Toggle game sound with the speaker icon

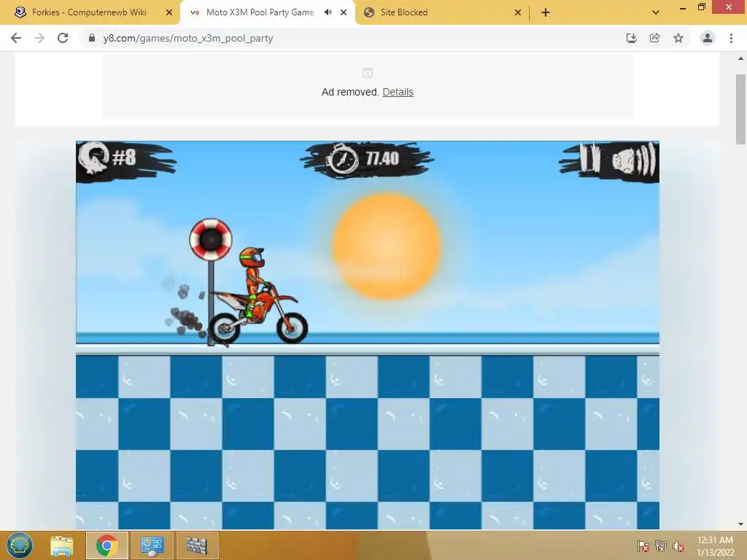pyautogui.click(x=634, y=160)
